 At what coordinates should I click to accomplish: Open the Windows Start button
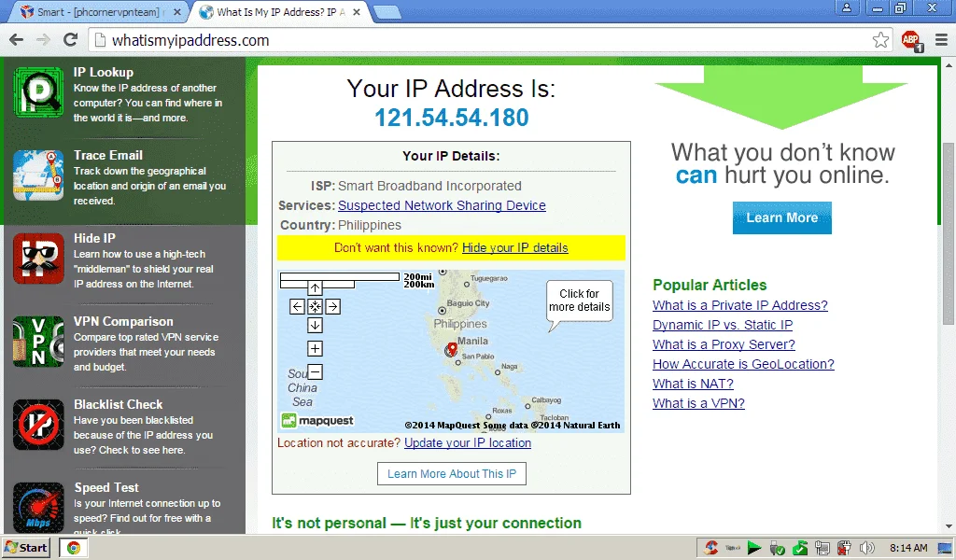coord(25,548)
